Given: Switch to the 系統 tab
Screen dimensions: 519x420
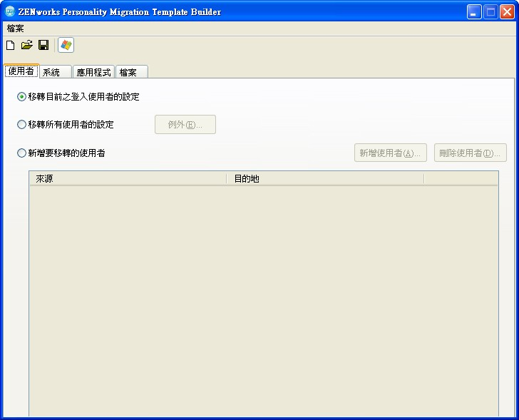Looking at the screenshot, I should coord(56,72).
